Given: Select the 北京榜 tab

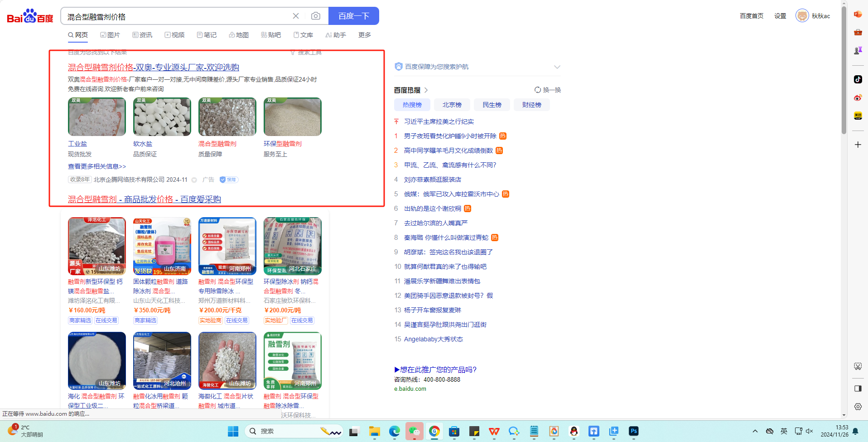Looking at the screenshot, I should click(x=452, y=105).
